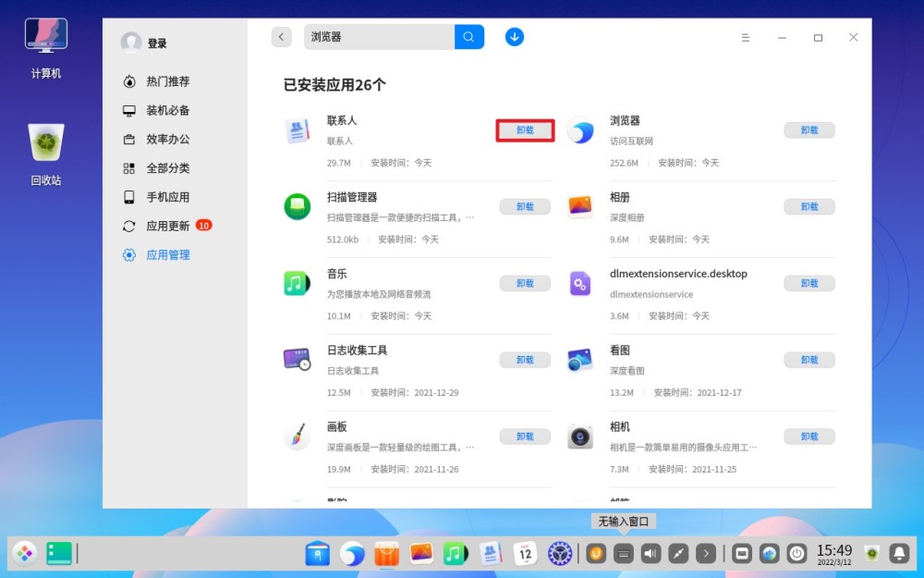This screenshot has height=578, width=924.
Task: Click the dlmextensionservice purple file icon
Action: click(x=580, y=284)
